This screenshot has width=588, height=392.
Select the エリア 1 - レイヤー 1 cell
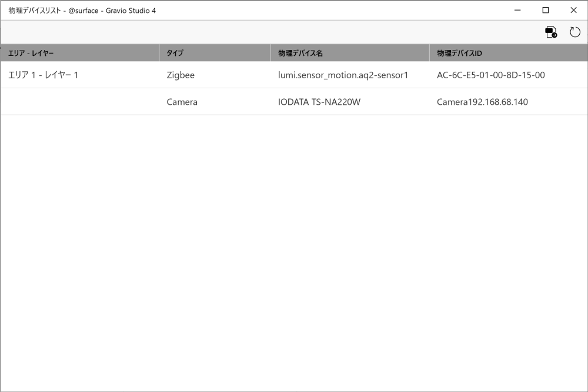(x=43, y=75)
